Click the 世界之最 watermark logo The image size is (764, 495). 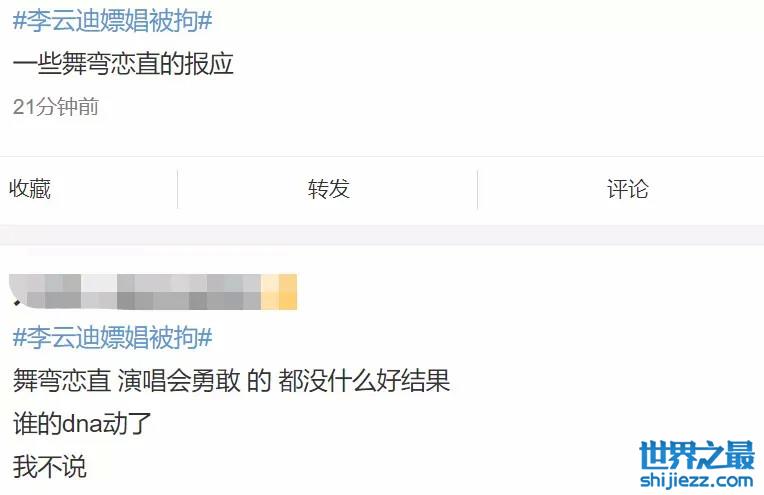pyautogui.click(x=697, y=455)
